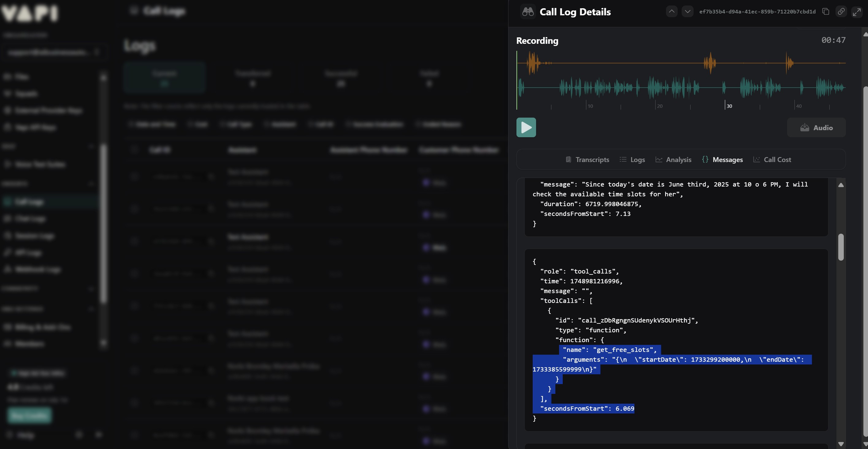The image size is (868, 449).
Task: Click the messages panel scroll-up arrow
Action: tap(841, 185)
